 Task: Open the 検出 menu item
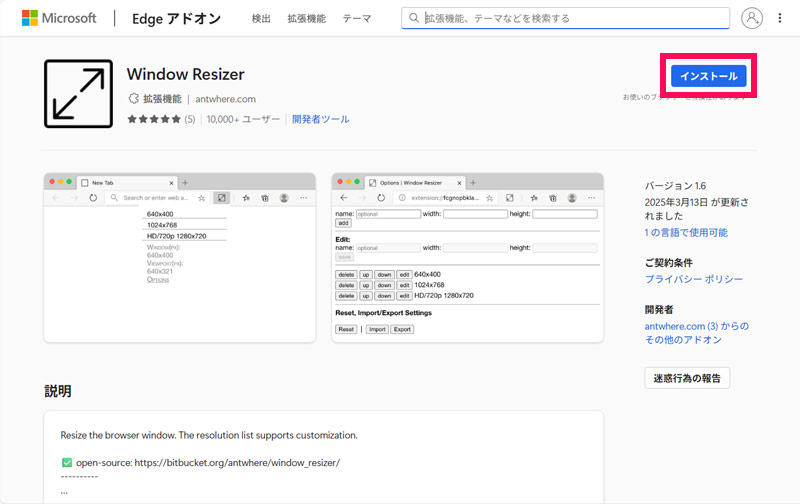pos(261,19)
